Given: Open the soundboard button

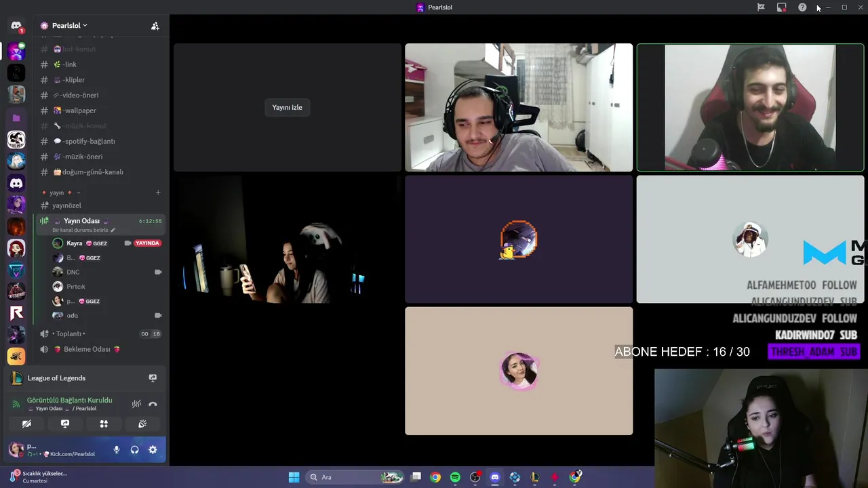Looking at the screenshot, I should click(142, 424).
